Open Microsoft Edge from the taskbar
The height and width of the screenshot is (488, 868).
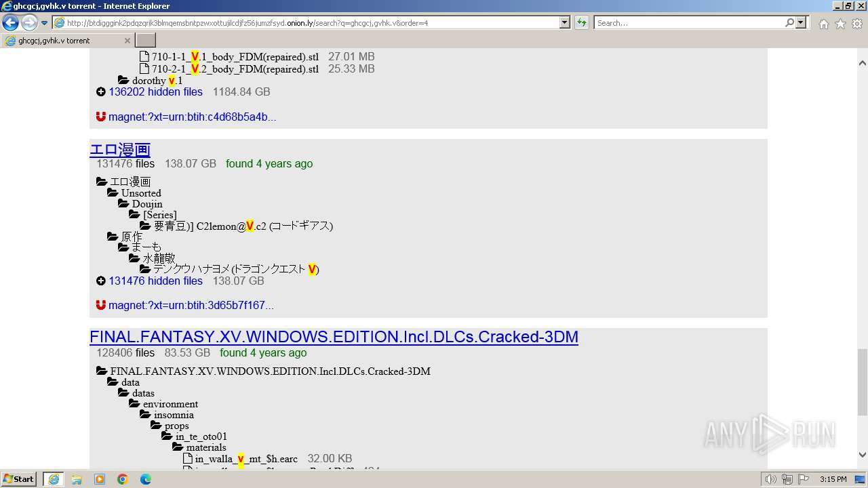coord(146,479)
